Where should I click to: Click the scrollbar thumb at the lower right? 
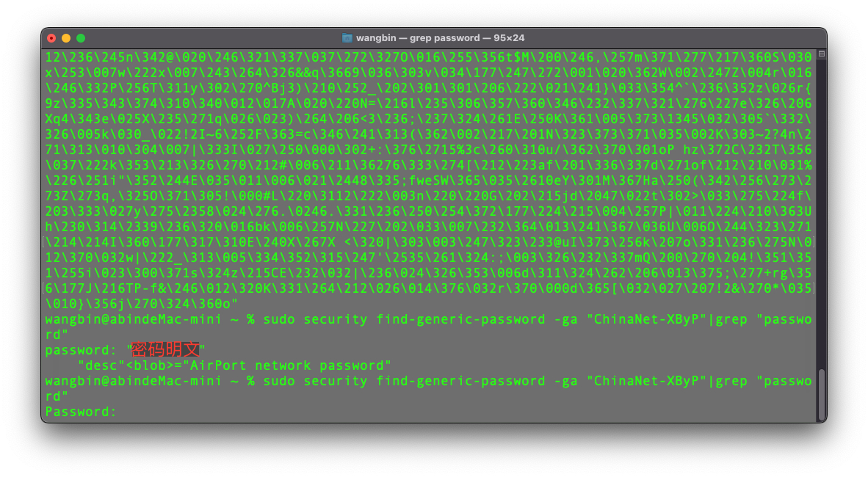pos(822,394)
